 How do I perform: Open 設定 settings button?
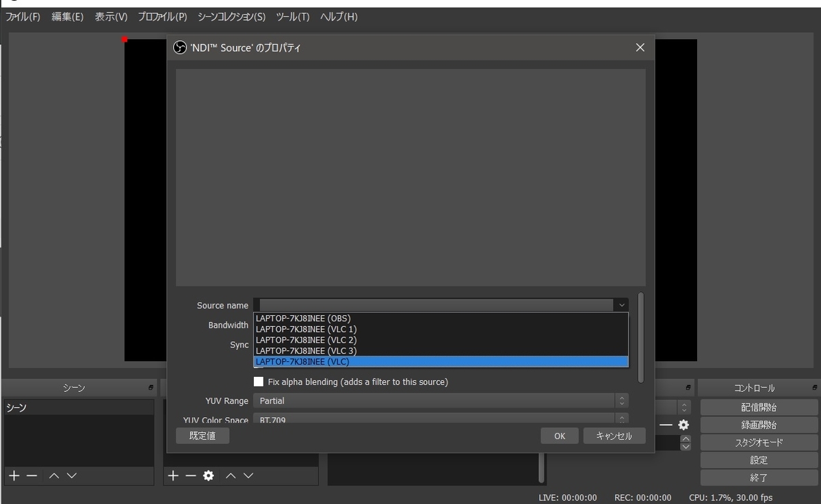[x=759, y=460]
